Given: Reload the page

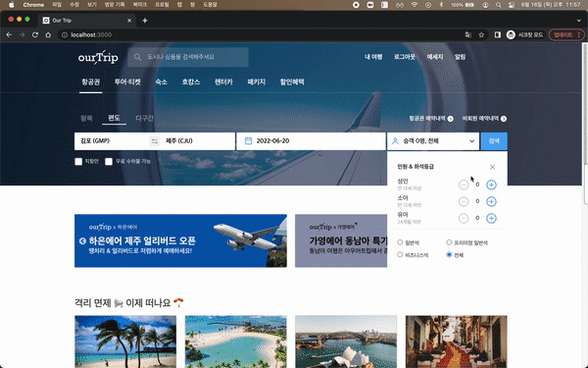Looking at the screenshot, I should (x=35, y=35).
